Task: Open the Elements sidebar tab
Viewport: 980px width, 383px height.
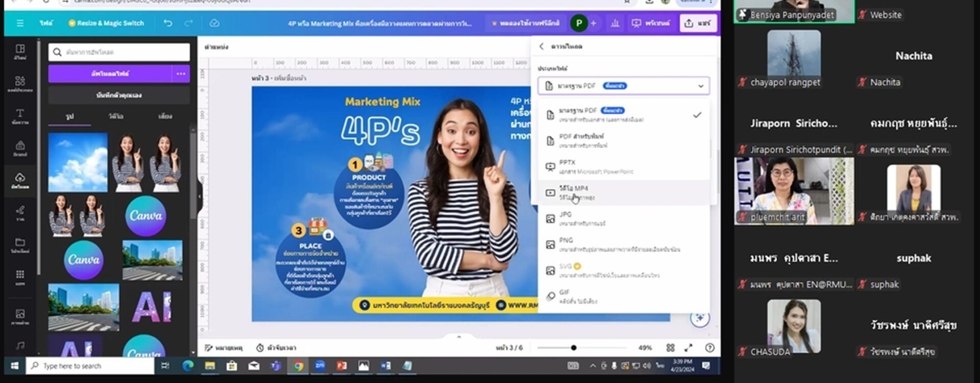Action: [20, 84]
